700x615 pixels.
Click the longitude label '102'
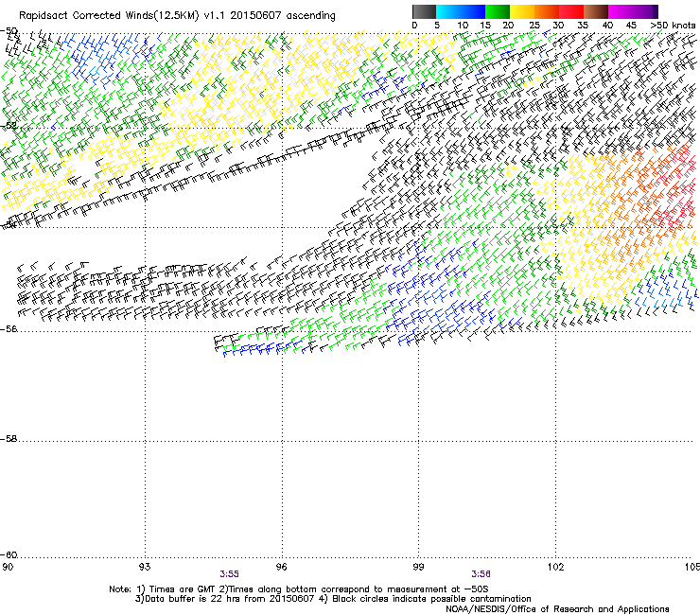555,567
